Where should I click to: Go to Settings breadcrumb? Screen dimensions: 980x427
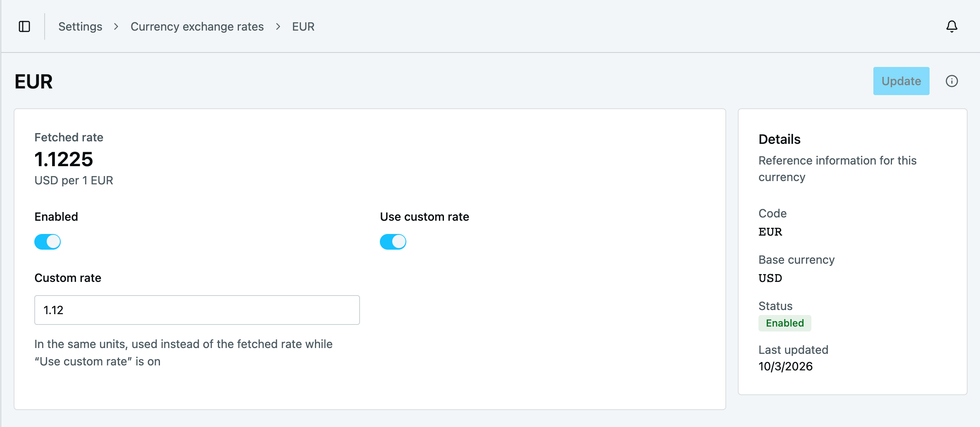(x=80, y=26)
